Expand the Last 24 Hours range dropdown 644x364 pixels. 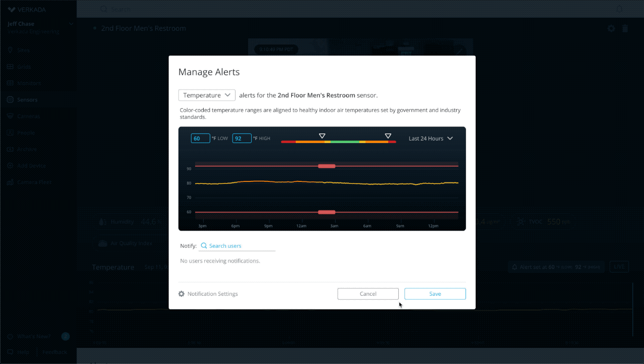point(431,139)
